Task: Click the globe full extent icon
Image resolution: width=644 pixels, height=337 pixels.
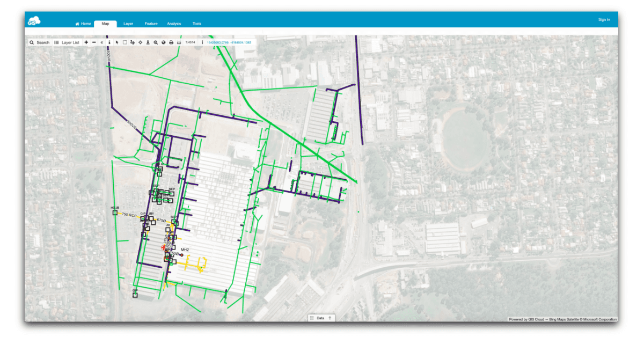Action: [164, 42]
